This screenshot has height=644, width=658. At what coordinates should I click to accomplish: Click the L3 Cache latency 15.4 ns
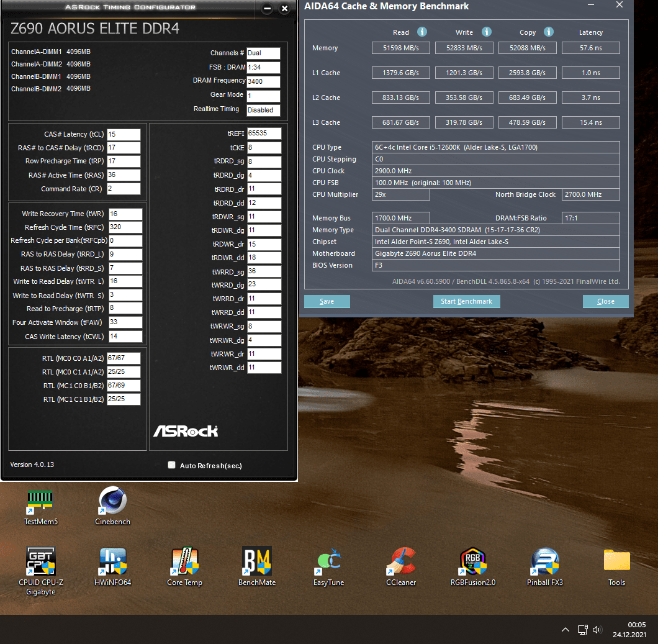pyautogui.click(x=591, y=122)
